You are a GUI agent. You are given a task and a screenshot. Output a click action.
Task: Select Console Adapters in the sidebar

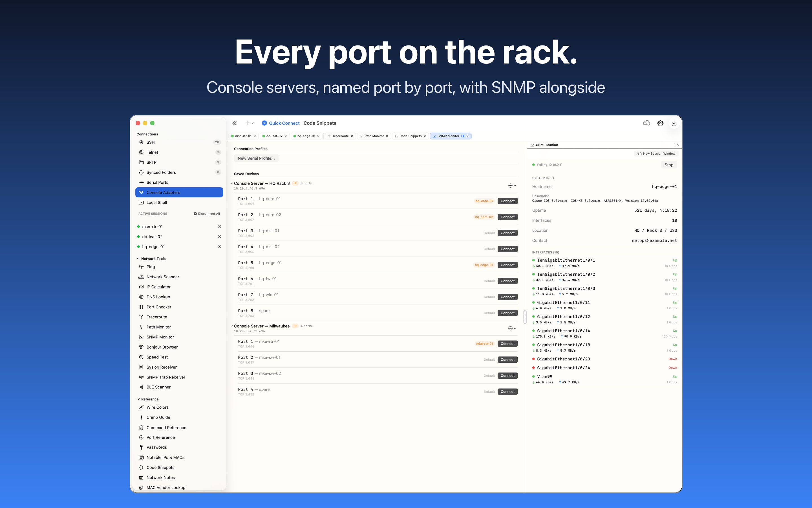click(179, 192)
